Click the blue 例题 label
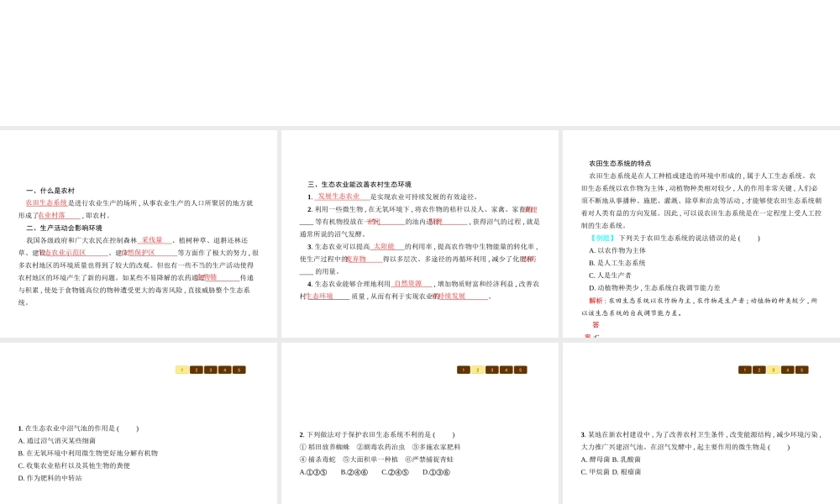 pyautogui.click(x=602, y=238)
